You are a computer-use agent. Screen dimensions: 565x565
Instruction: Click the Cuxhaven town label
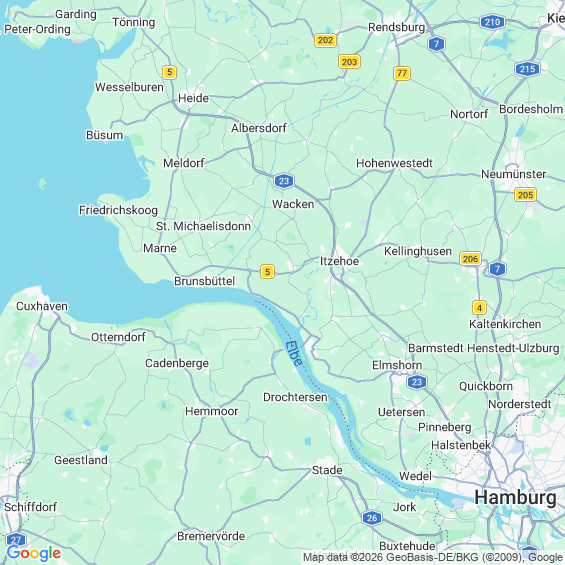click(x=42, y=306)
